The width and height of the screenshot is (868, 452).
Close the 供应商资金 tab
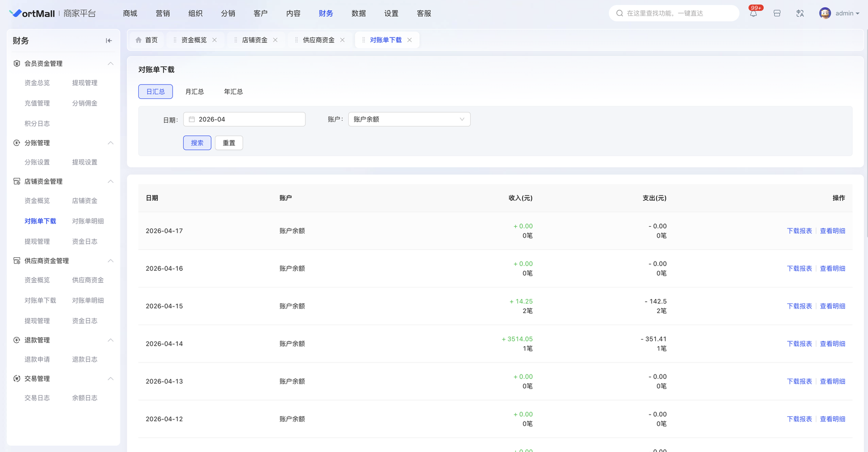coord(342,40)
